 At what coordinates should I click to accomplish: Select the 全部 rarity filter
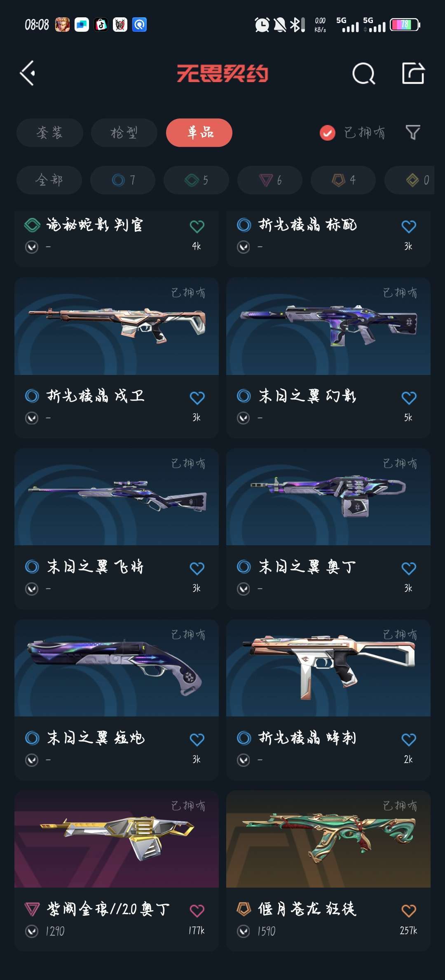[49, 180]
